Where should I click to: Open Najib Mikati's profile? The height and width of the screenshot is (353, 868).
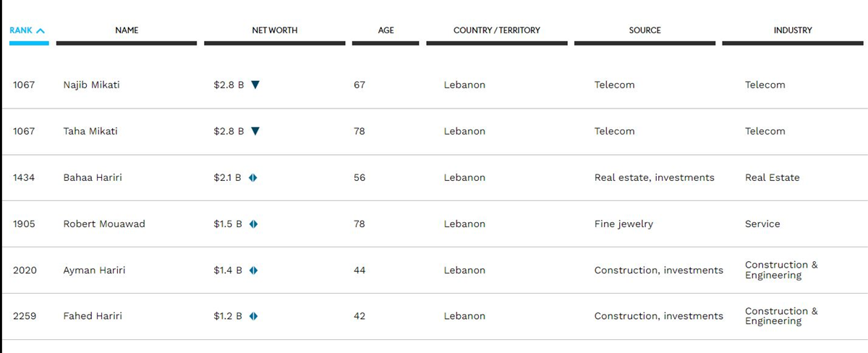92,85
